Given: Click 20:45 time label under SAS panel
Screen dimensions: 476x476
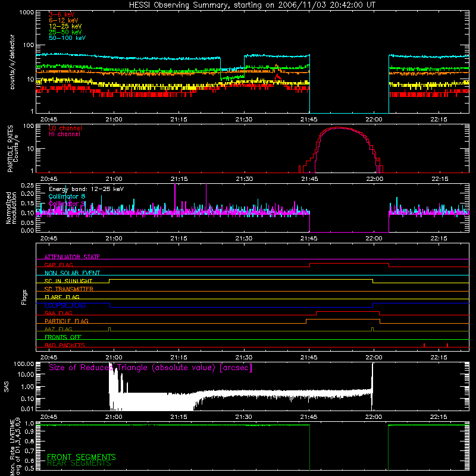Looking at the screenshot, I should click(49, 417).
